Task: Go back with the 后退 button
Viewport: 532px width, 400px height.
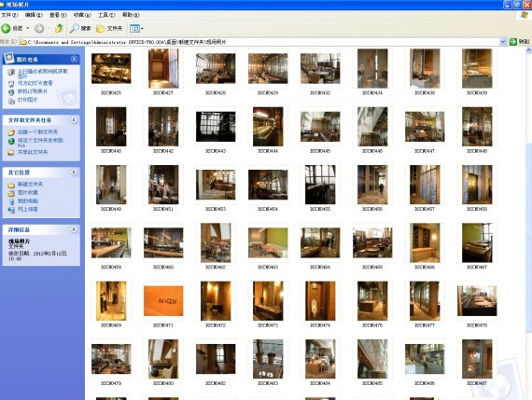Action: (12, 29)
